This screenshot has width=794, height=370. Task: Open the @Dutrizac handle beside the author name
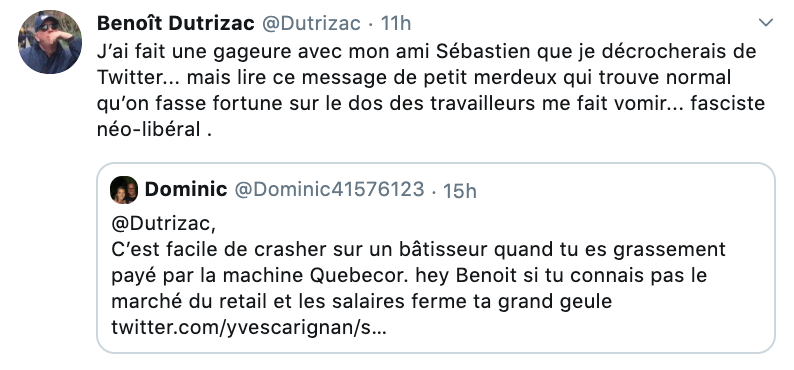pyautogui.click(x=311, y=23)
